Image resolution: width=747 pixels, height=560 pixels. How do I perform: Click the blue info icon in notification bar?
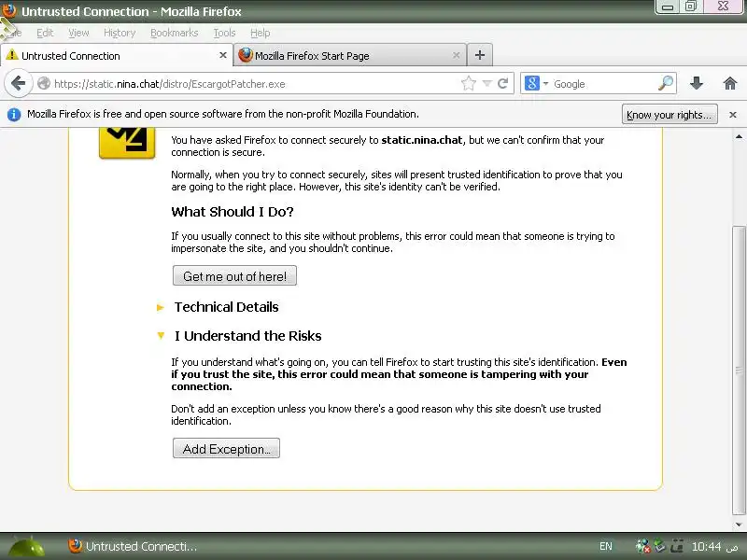pos(14,114)
